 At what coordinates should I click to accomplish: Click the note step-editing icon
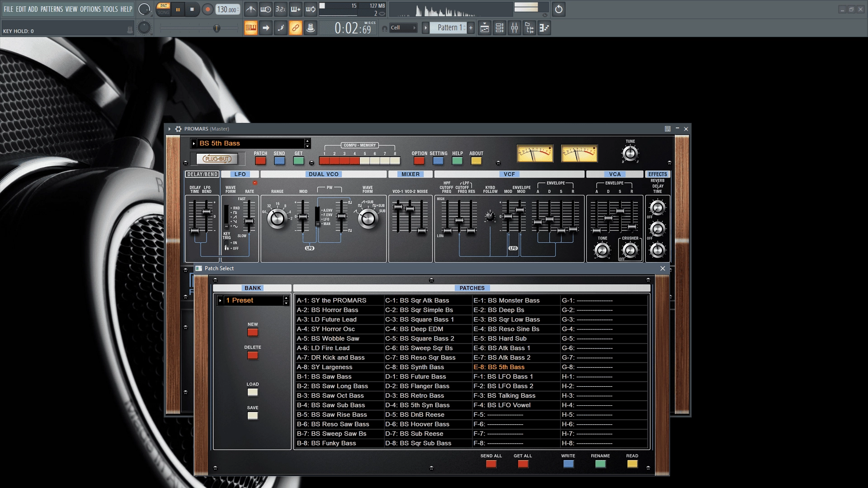tap(281, 28)
